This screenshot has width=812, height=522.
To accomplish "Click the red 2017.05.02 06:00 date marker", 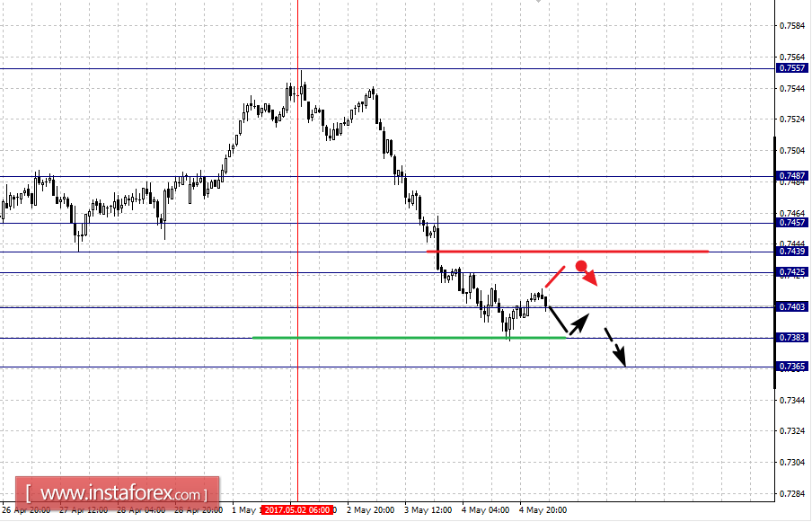I will pos(296,510).
